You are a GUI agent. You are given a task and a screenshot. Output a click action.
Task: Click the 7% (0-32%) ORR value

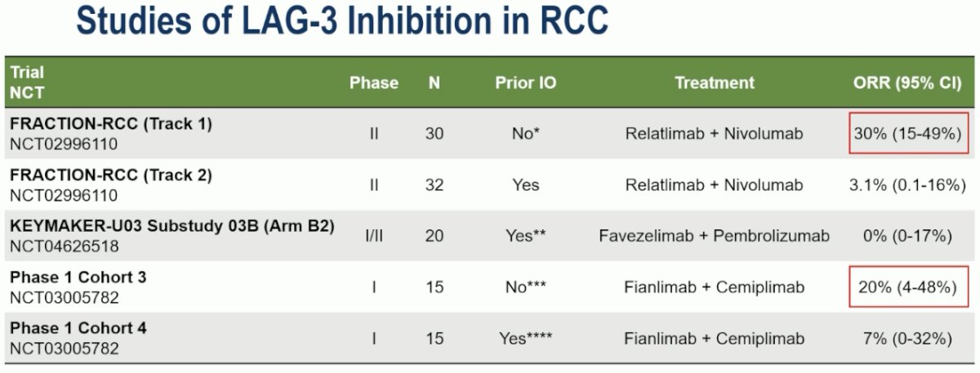coord(907,338)
